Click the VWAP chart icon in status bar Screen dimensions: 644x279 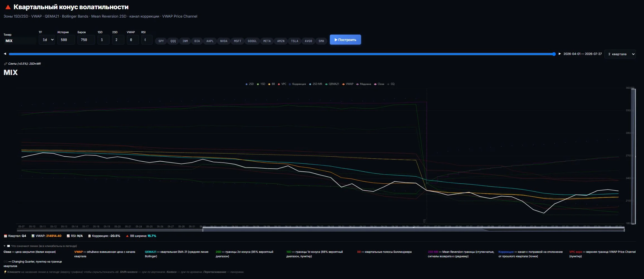pos(33,236)
